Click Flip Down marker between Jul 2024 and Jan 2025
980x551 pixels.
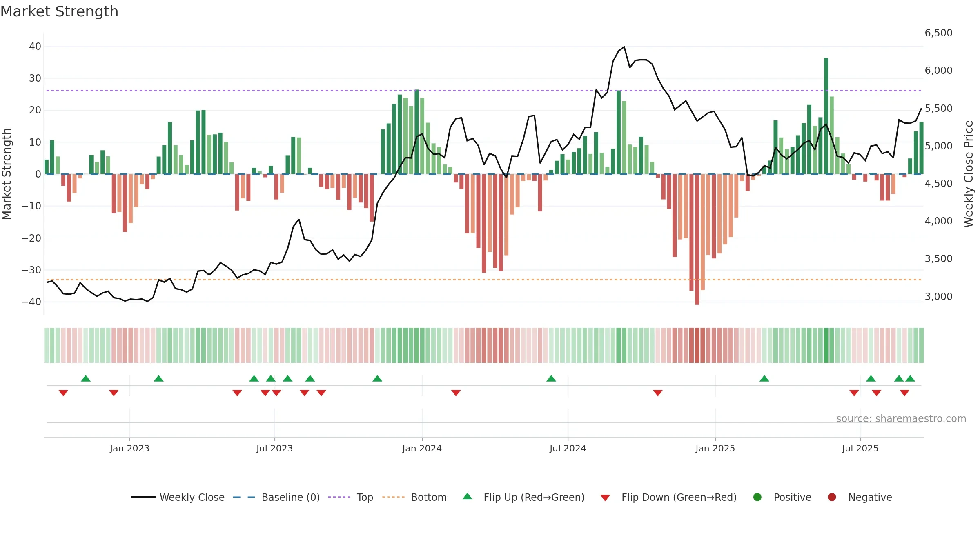click(x=658, y=393)
